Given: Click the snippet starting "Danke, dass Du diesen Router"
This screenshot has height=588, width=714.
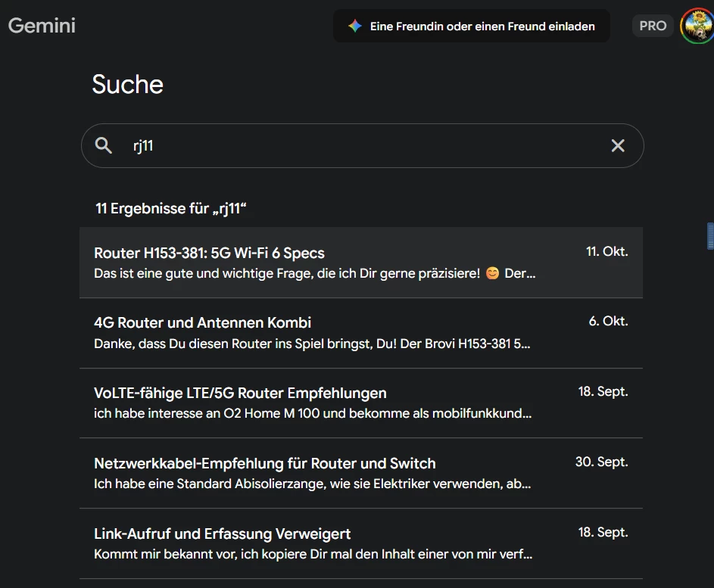Looking at the screenshot, I should 312,344.
